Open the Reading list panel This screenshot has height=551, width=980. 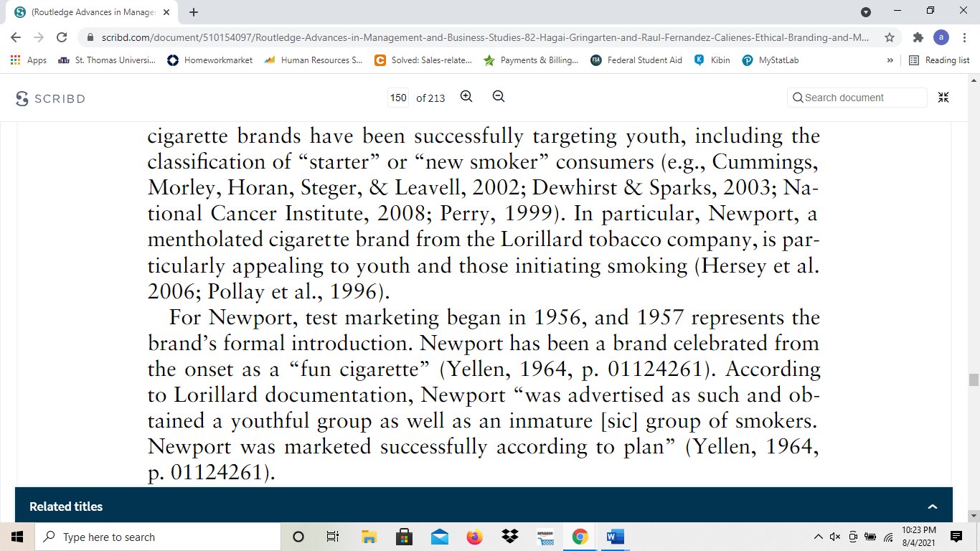coord(939,60)
